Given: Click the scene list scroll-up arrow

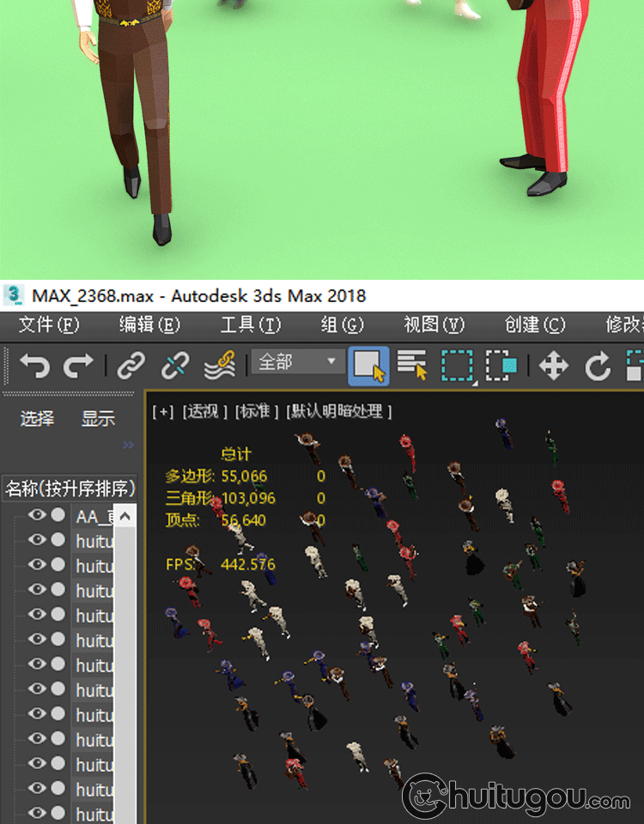Looking at the screenshot, I should click(125, 516).
